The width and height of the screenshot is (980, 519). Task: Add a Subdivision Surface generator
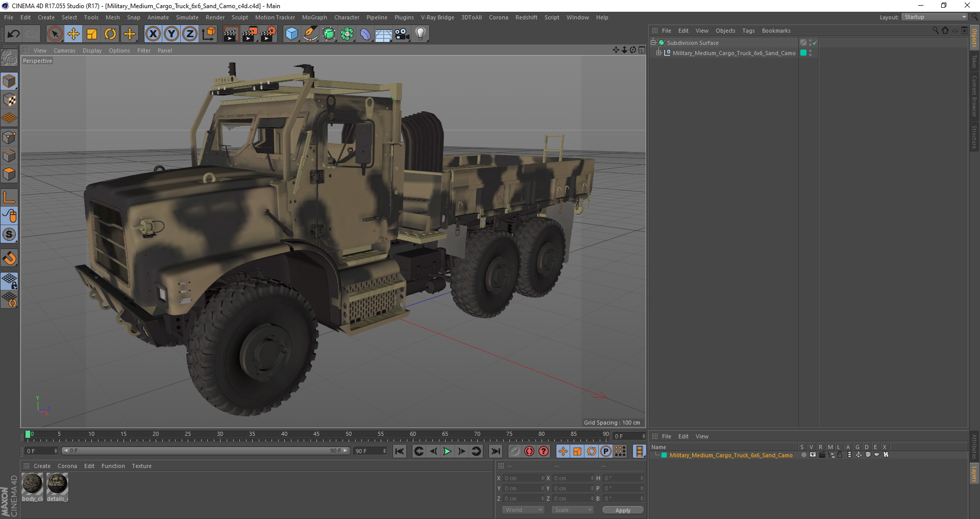click(329, 34)
